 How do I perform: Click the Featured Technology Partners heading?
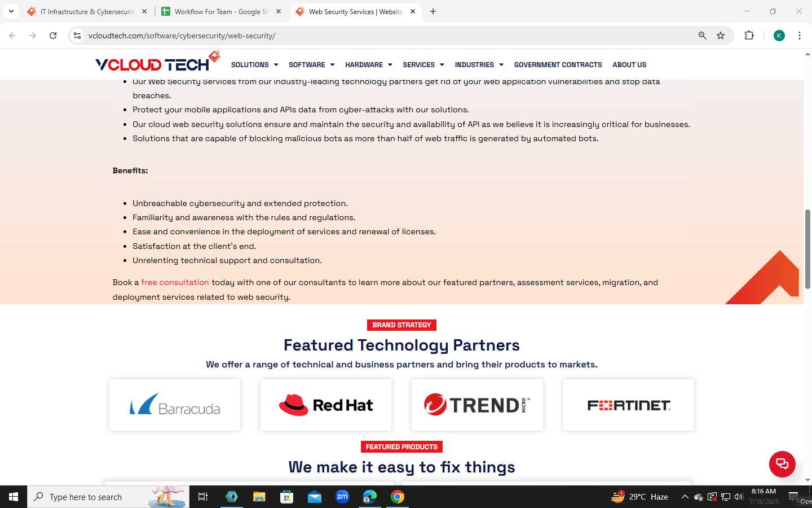tap(401, 345)
